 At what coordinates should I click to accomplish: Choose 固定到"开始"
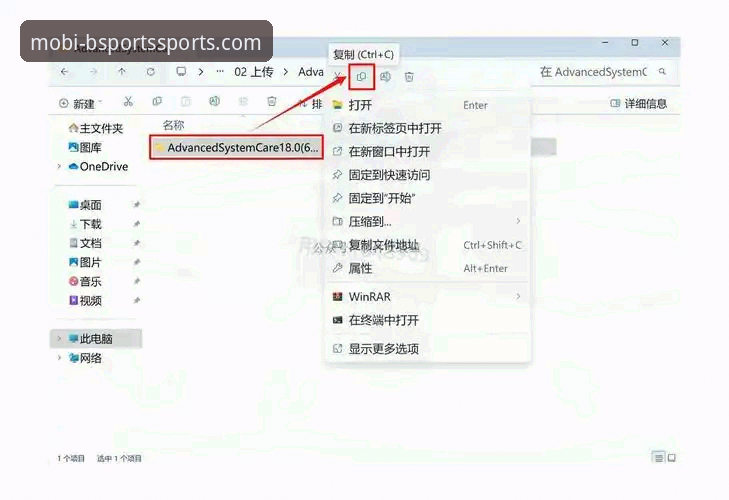428,198
